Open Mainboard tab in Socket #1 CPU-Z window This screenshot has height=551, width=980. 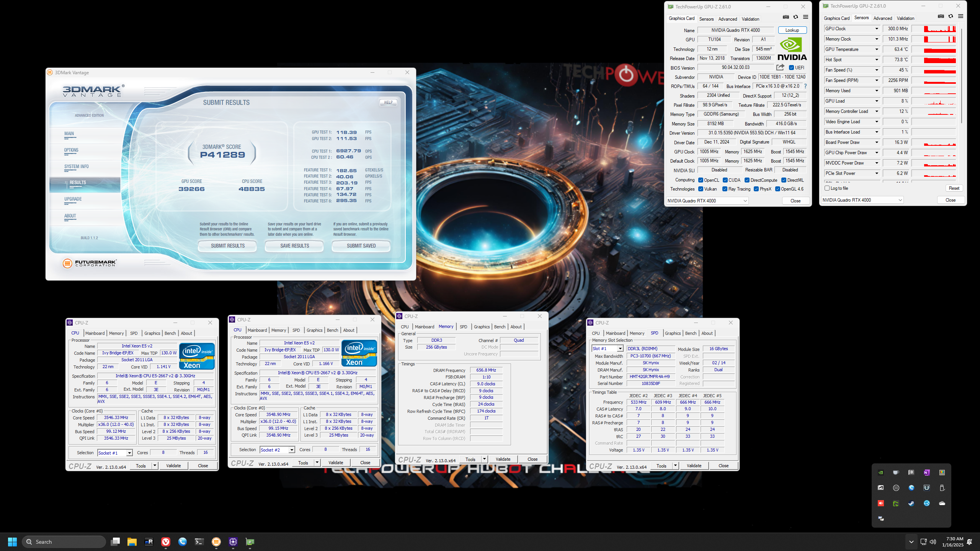click(95, 333)
